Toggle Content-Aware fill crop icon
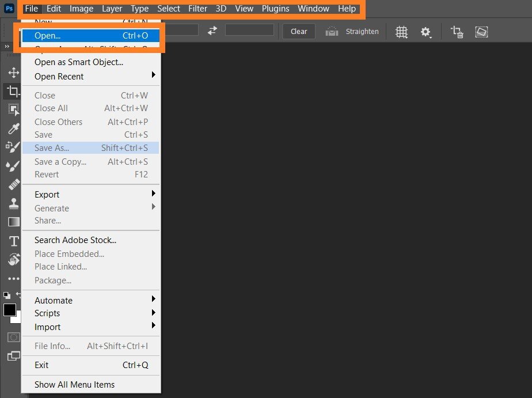The height and width of the screenshot is (398, 532). (x=481, y=32)
